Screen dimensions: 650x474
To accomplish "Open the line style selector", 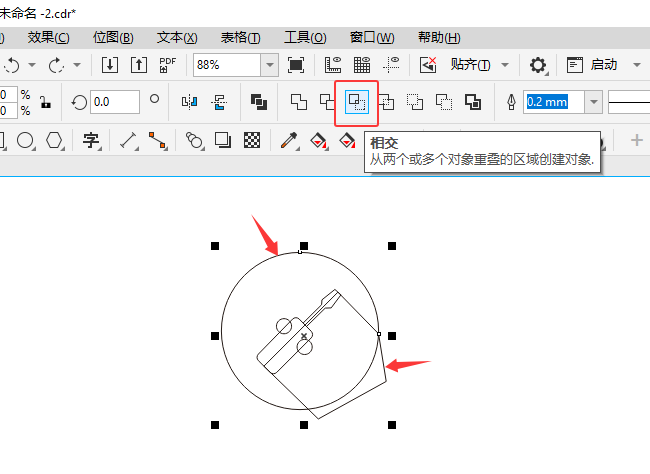I will pyautogui.click(x=629, y=102).
